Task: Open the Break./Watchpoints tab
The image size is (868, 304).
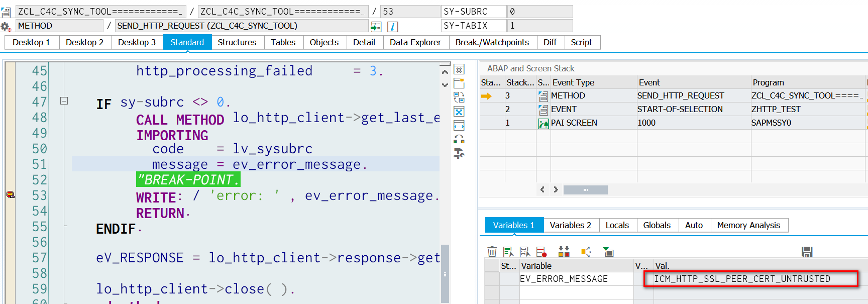Action: click(492, 42)
